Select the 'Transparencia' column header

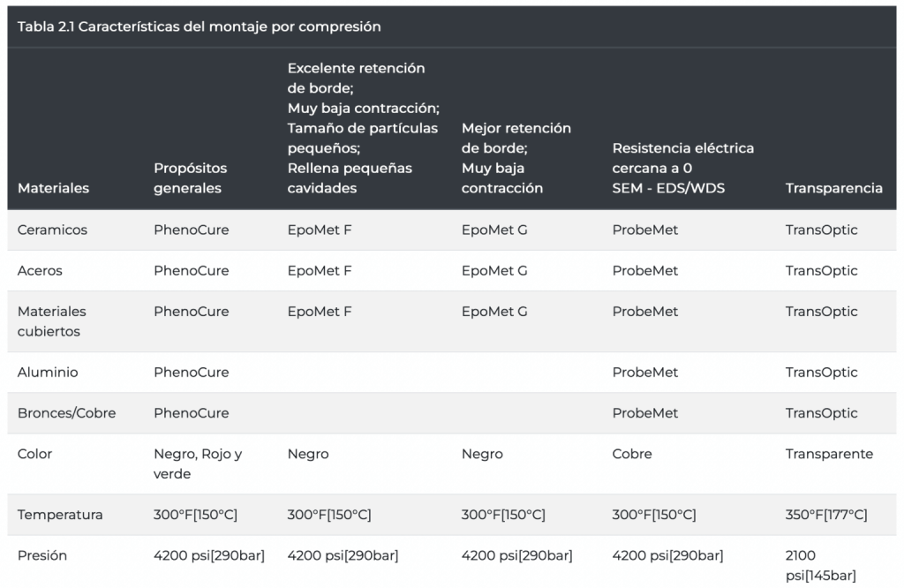pyautogui.click(x=833, y=188)
